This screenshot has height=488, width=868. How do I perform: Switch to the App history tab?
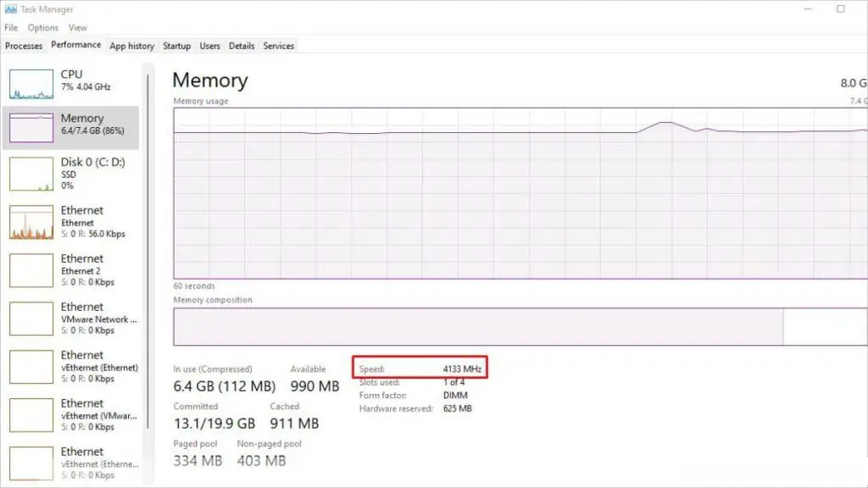click(x=132, y=46)
